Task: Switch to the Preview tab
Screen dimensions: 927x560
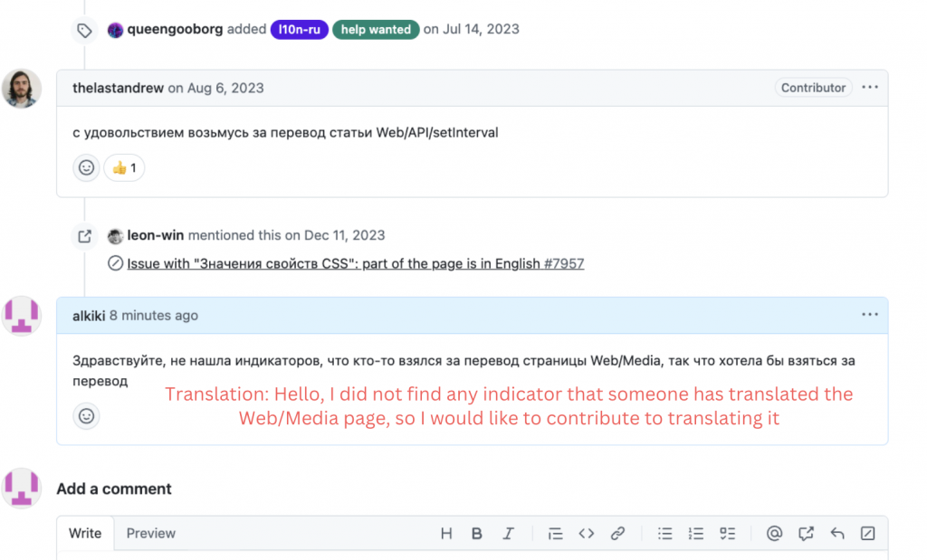Action: tap(151, 534)
